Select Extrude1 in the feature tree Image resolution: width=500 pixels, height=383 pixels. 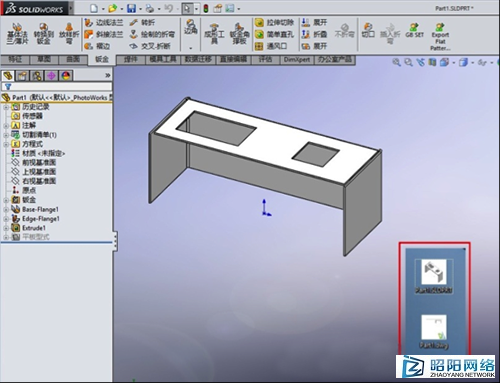(33, 228)
